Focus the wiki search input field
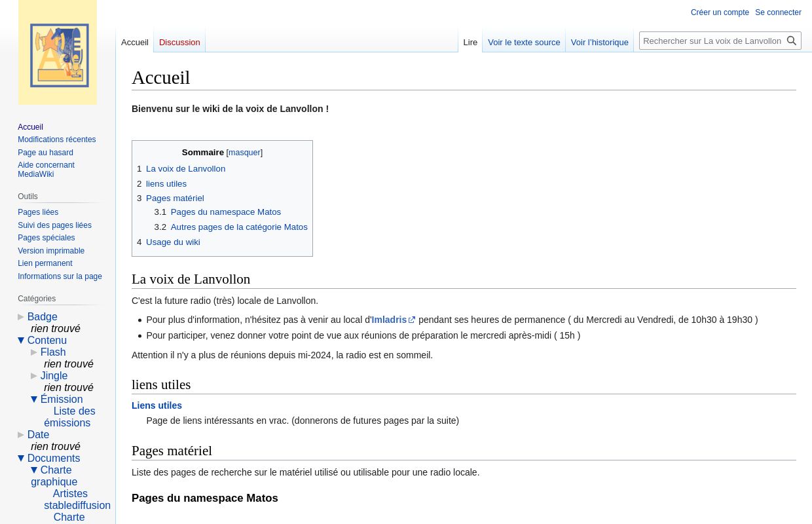812x524 pixels. coord(712,41)
